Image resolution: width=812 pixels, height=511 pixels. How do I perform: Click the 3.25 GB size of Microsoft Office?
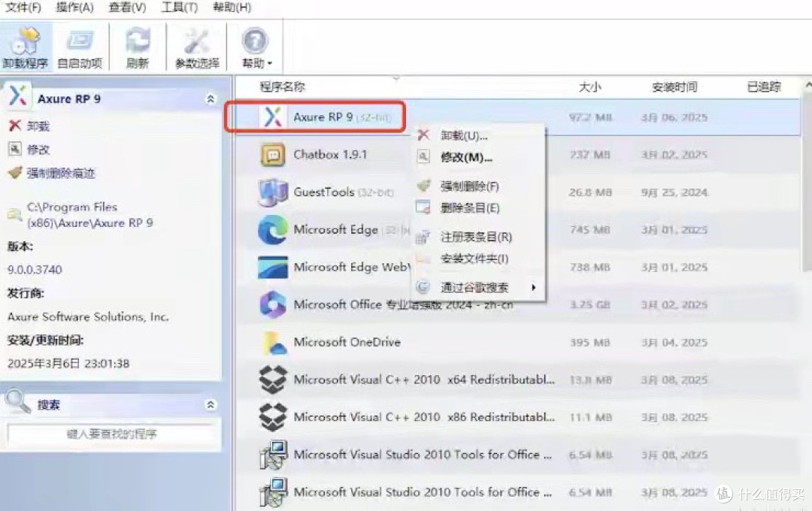pos(590,305)
